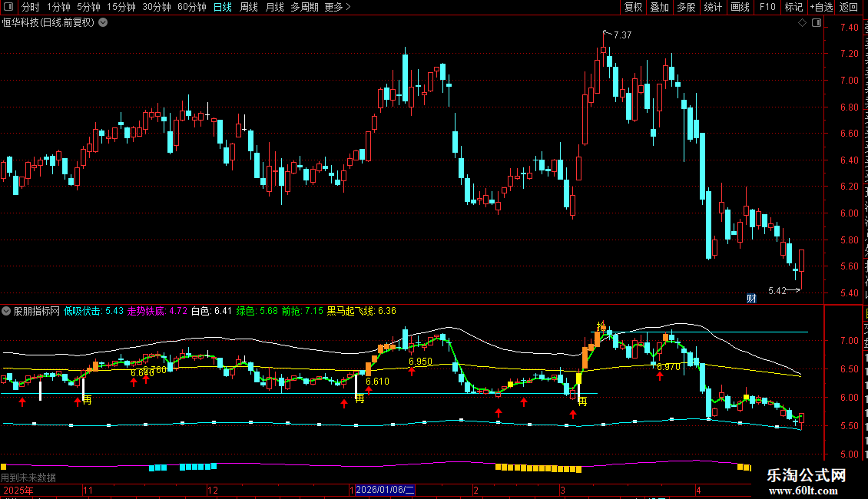
Task: Click the 2026/01/06/二 date marker
Action: [x=385, y=490]
